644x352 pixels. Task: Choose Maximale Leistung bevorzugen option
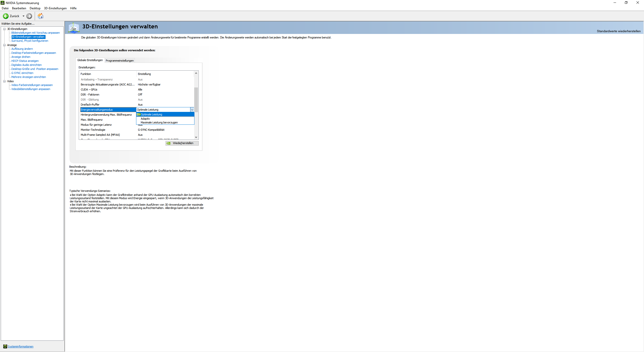[x=159, y=122]
